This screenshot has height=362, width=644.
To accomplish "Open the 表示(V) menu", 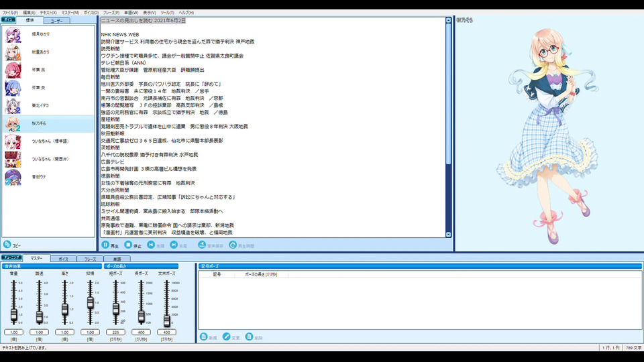I will coord(149,13).
